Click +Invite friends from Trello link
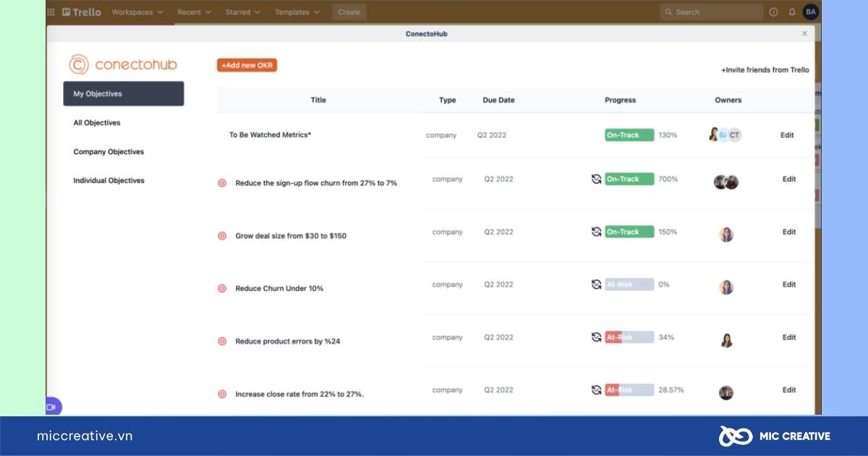 click(x=765, y=70)
